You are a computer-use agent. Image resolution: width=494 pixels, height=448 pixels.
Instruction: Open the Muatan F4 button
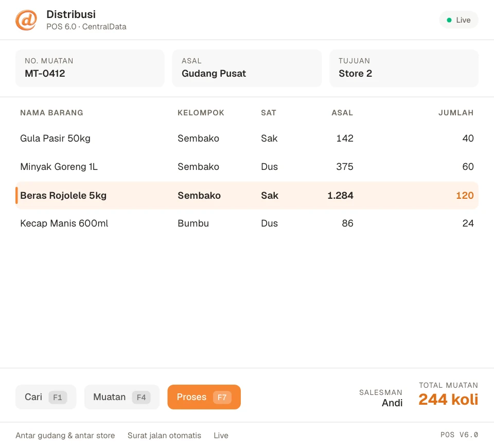pyautogui.click(x=121, y=397)
